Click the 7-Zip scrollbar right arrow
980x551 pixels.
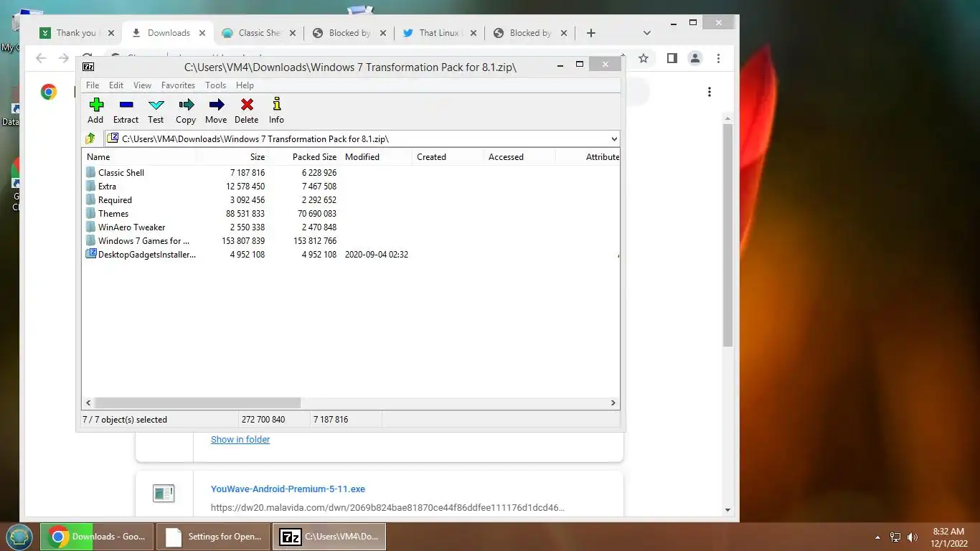click(x=613, y=403)
